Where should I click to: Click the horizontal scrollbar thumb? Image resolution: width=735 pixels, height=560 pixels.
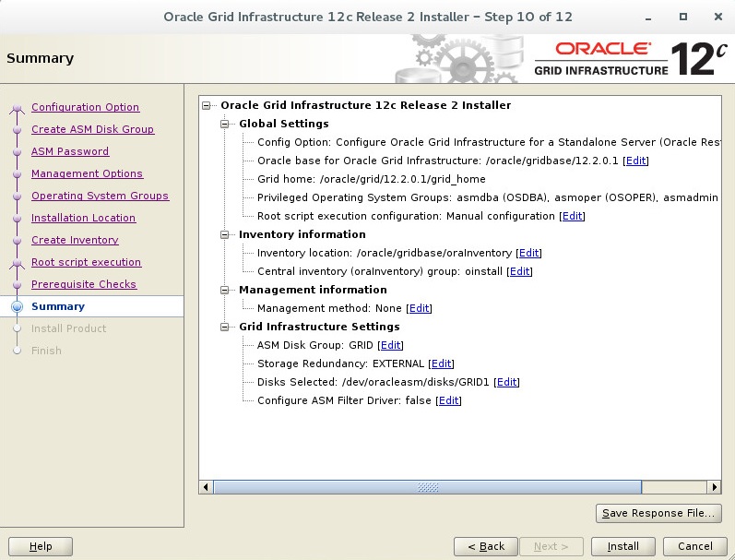(428, 487)
